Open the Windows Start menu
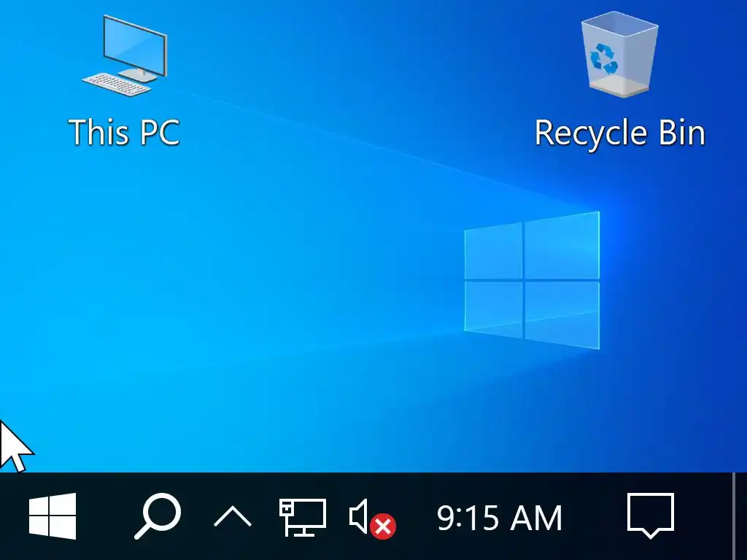 pos(53,516)
